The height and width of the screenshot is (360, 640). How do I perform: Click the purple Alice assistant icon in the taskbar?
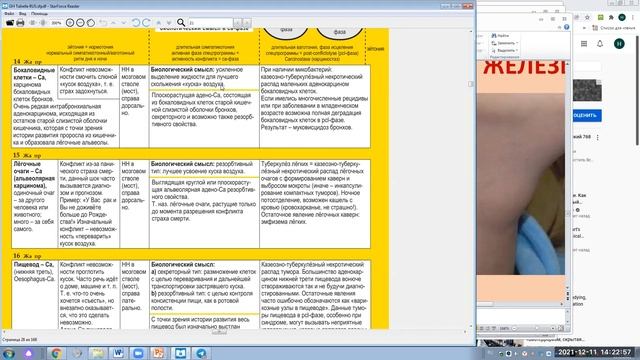point(29,353)
